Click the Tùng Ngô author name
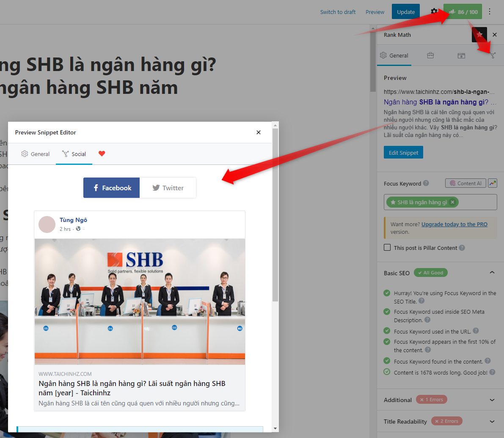Viewport: 504px width, 438px height. pos(73,220)
